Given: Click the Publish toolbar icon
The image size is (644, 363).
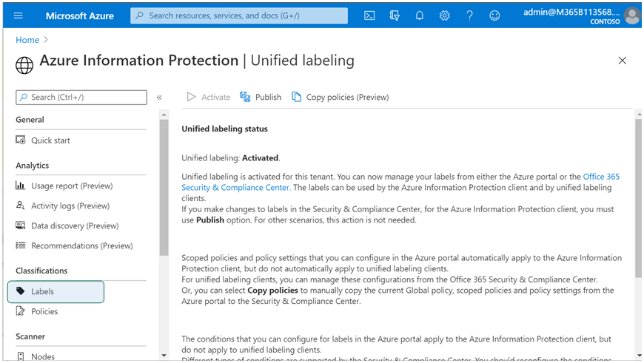Looking at the screenshot, I should [x=245, y=97].
